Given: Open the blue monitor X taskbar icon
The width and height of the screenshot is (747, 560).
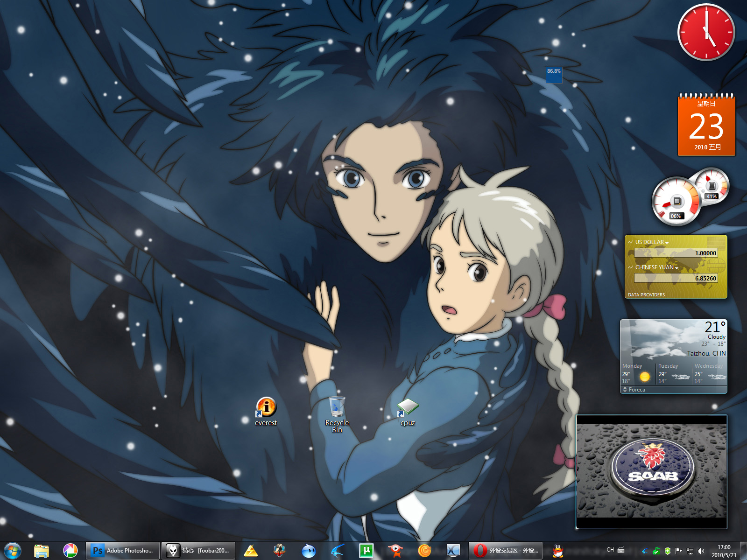Looking at the screenshot, I should click(453, 551).
